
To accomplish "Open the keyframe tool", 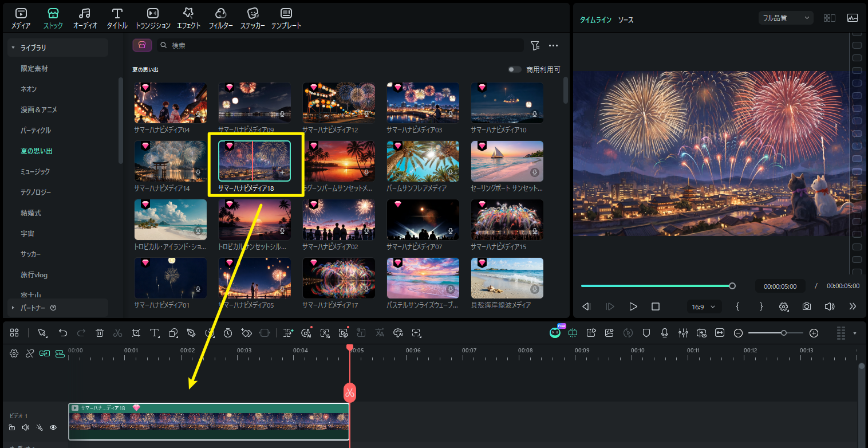I will click(x=246, y=333).
